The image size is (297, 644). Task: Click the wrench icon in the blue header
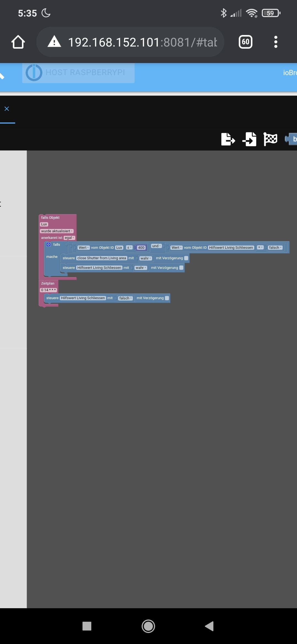coord(2,76)
